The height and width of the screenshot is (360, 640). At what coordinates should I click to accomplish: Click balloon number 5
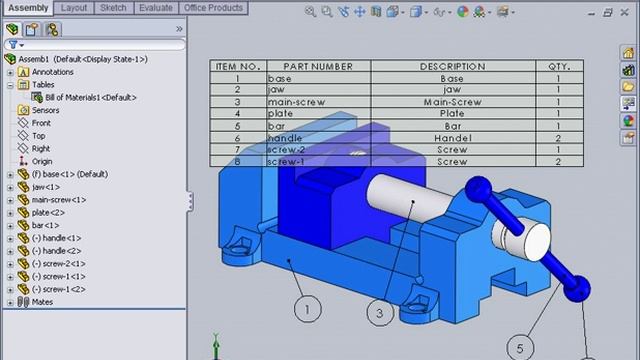click(x=520, y=348)
